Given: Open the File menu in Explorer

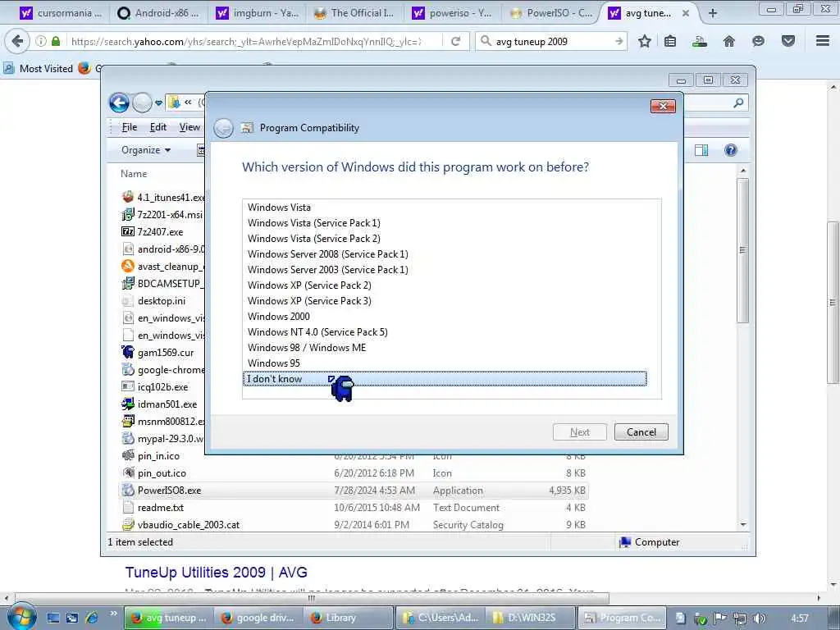Looking at the screenshot, I should [x=130, y=127].
